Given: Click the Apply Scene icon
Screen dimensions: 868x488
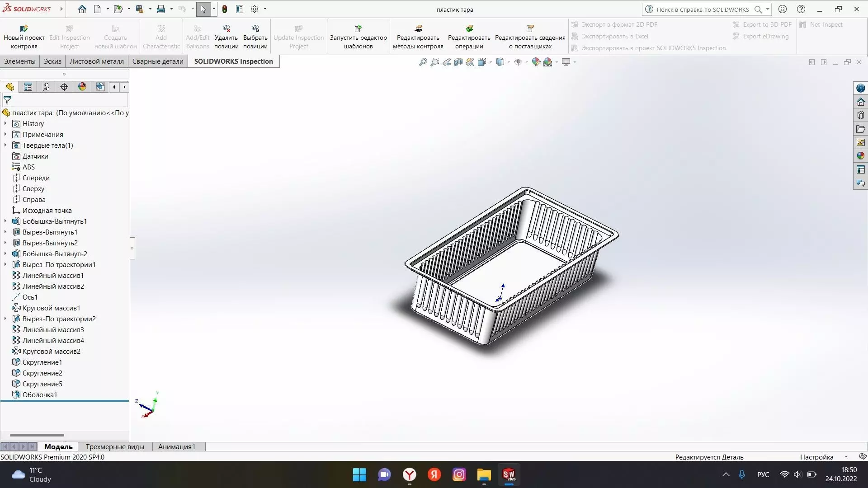Looking at the screenshot, I should point(548,62).
